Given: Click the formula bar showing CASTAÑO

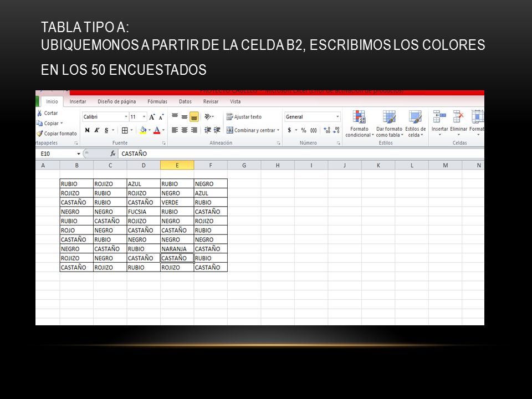Looking at the screenshot, I should pos(300,154).
